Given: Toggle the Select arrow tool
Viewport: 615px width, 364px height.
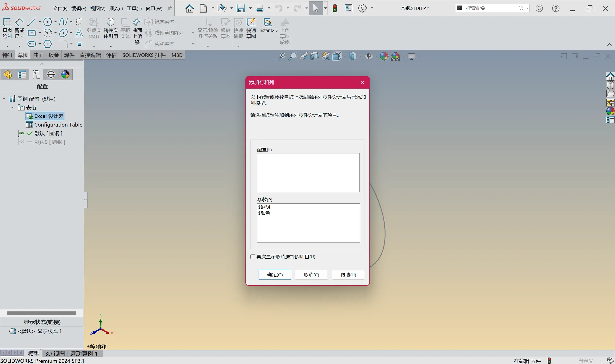Looking at the screenshot, I should (x=316, y=8).
